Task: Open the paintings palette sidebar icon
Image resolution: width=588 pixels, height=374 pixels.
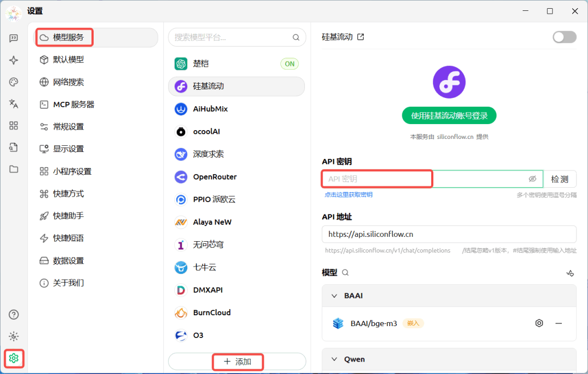Action: [14, 82]
